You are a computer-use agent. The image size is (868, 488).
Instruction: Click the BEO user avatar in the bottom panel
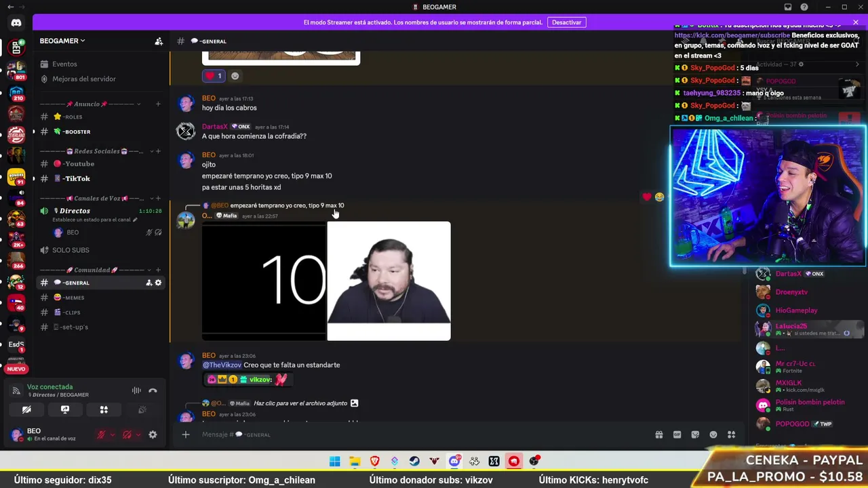[x=17, y=434]
